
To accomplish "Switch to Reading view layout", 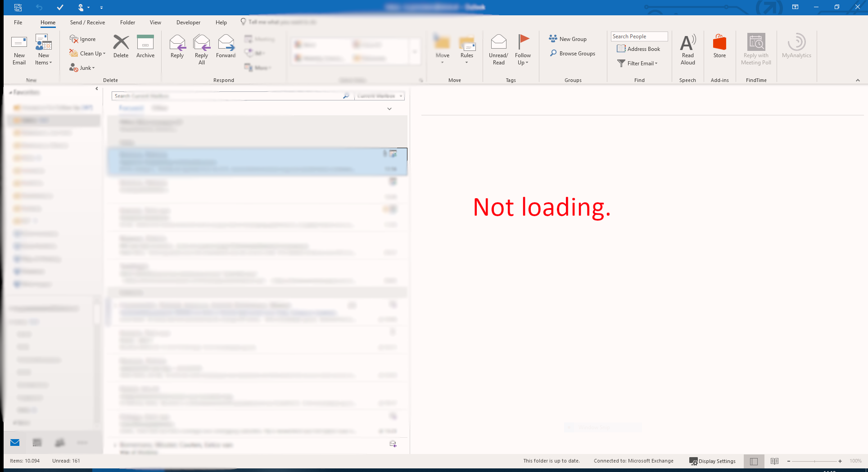I will pyautogui.click(x=774, y=461).
